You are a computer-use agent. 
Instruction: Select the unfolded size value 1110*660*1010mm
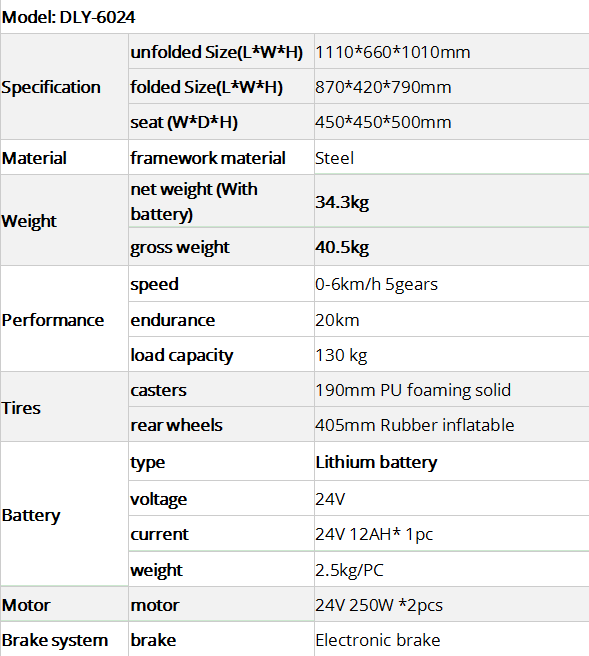coord(392,52)
